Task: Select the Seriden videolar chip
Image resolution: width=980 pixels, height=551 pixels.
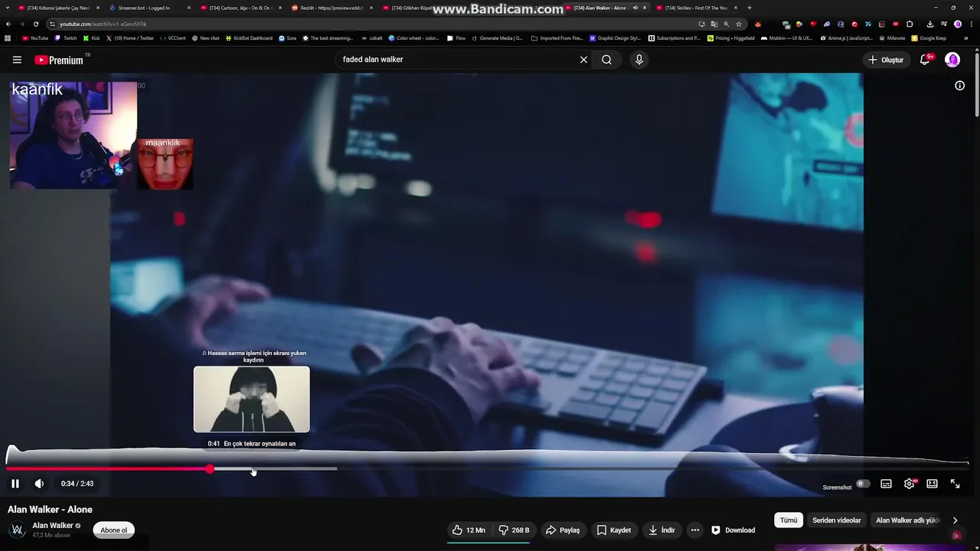Action: click(x=837, y=520)
